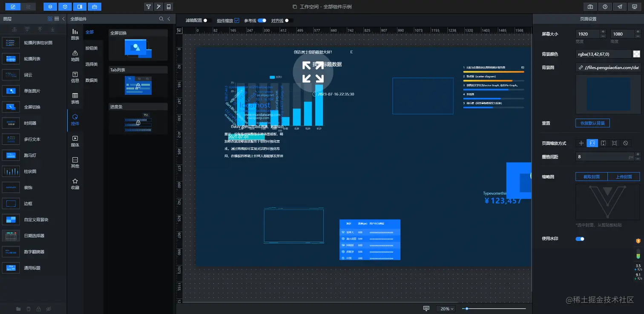The height and width of the screenshot is (314, 644).
Task: Select the 控件 controls category
Action: 75,120
